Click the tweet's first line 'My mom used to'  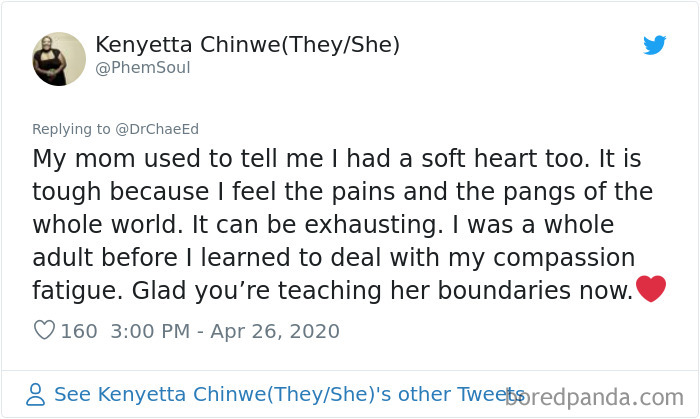[111, 159]
